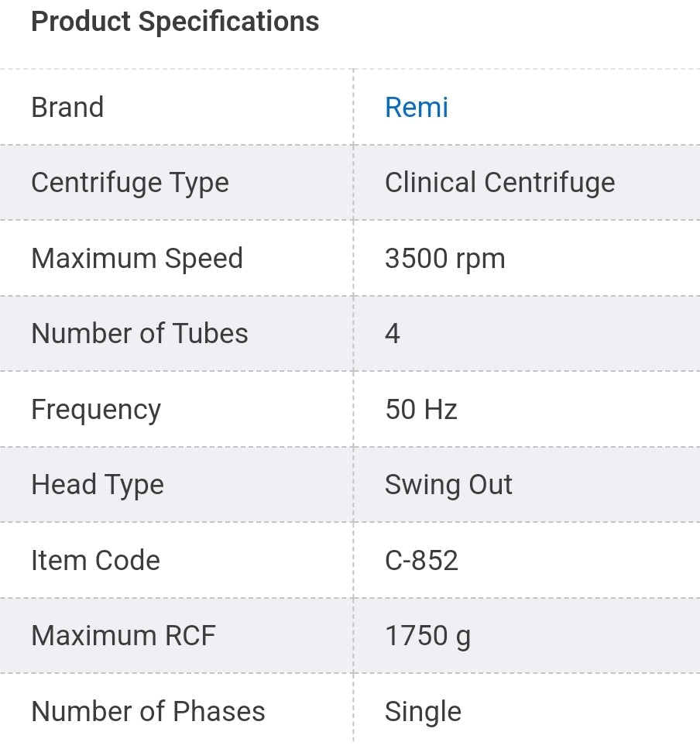Click the Centrifuge Type label
700x749 pixels.
click(130, 183)
